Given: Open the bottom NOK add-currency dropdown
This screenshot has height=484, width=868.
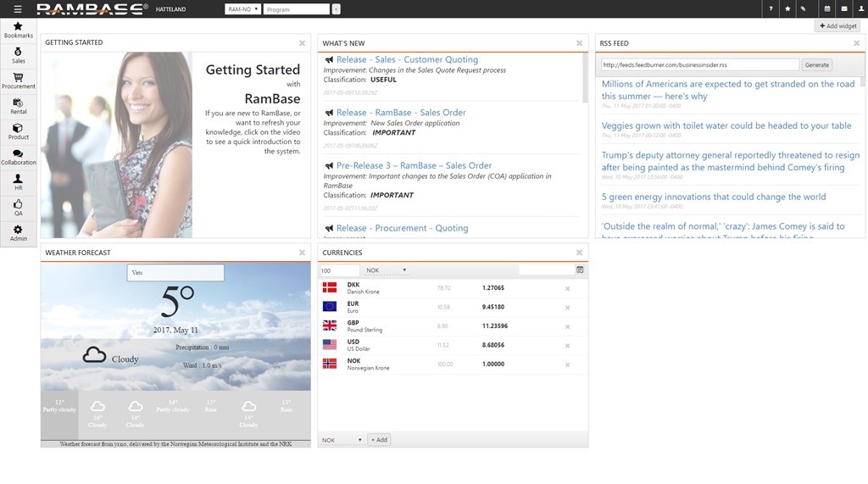Looking at the screenshot, I should click(342, 440).
